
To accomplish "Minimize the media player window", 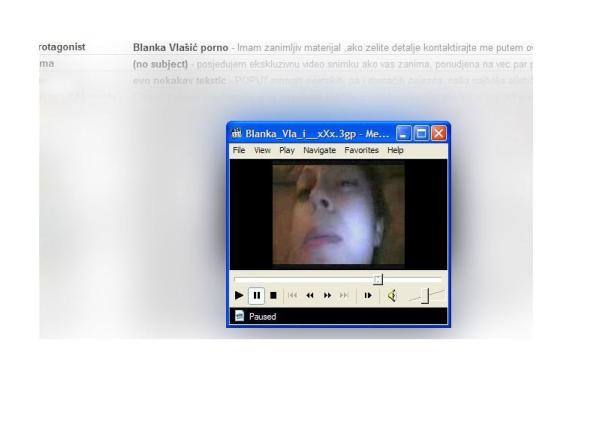I will (x=403, y=133).
